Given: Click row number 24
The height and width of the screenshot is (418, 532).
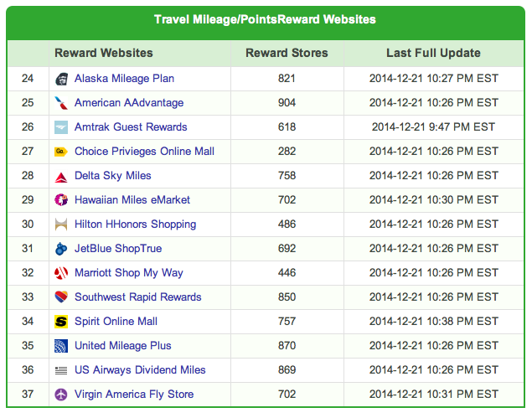Looking at the screenshot, I should pos(28,79).
